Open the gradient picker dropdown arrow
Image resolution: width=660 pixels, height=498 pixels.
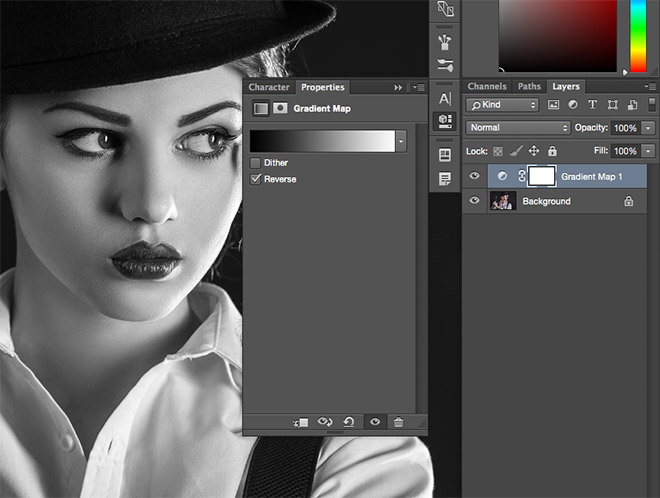(402, 141)
